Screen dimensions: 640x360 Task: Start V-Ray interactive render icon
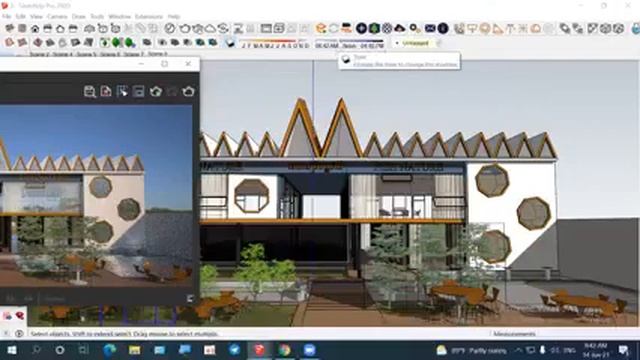click(198, 28)
